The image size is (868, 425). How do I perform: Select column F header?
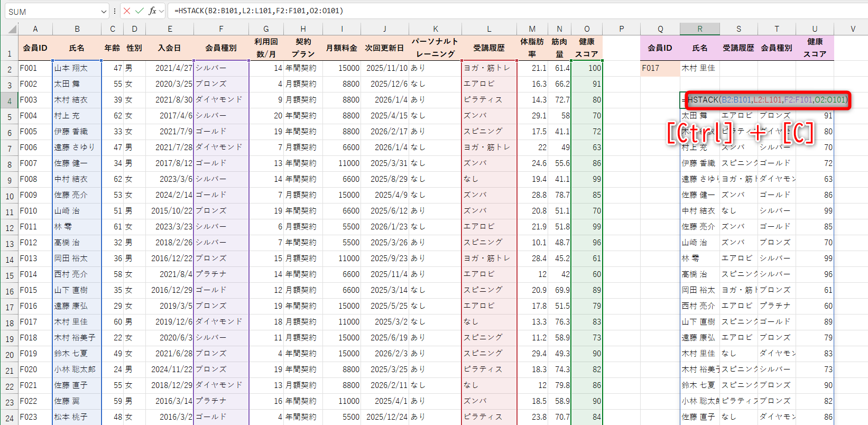point(221,29)
